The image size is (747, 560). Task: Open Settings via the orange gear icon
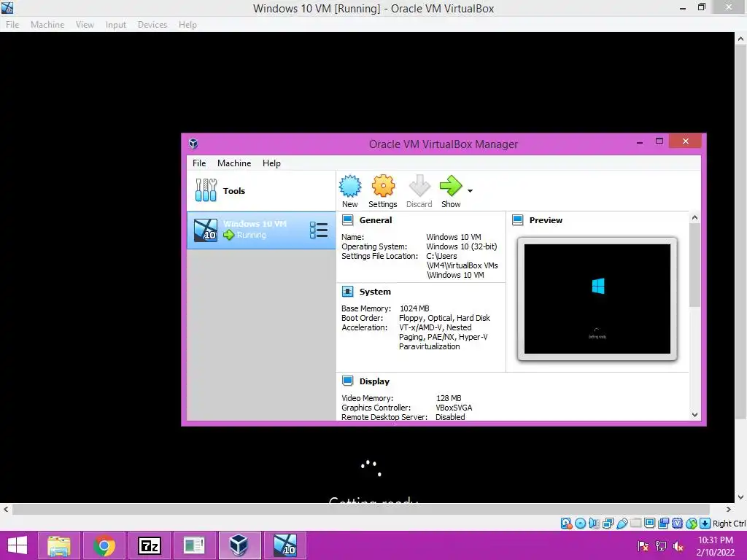tap(383, 186)
